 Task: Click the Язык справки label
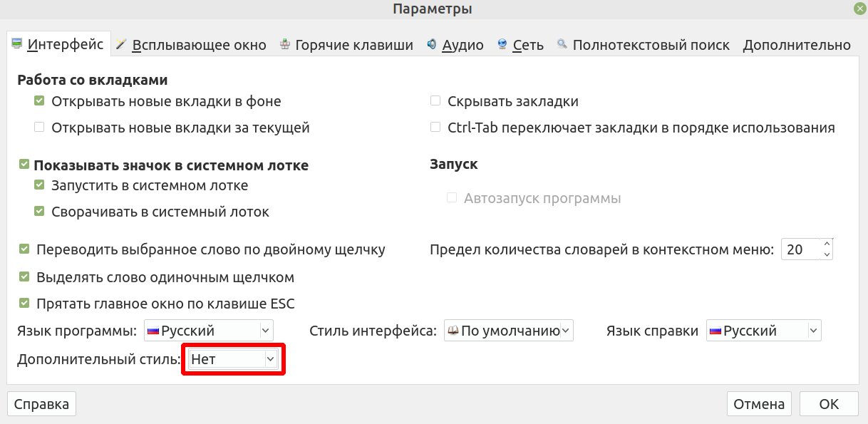click(652, 331)
